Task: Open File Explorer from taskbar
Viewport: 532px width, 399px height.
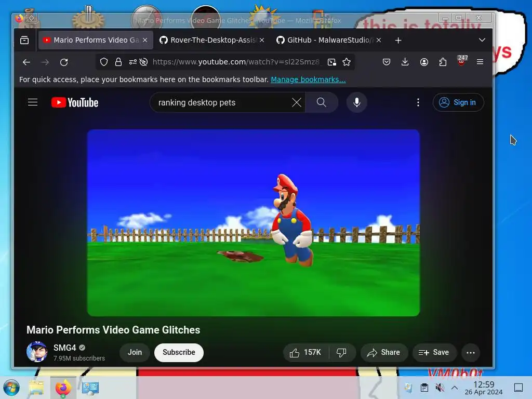Action: tap(36, 388)
